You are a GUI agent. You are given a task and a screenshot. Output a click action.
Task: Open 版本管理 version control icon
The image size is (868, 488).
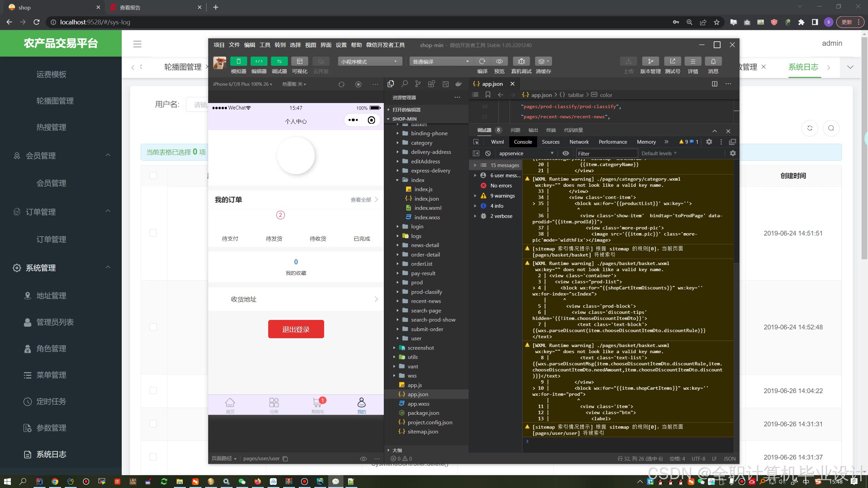650,61
